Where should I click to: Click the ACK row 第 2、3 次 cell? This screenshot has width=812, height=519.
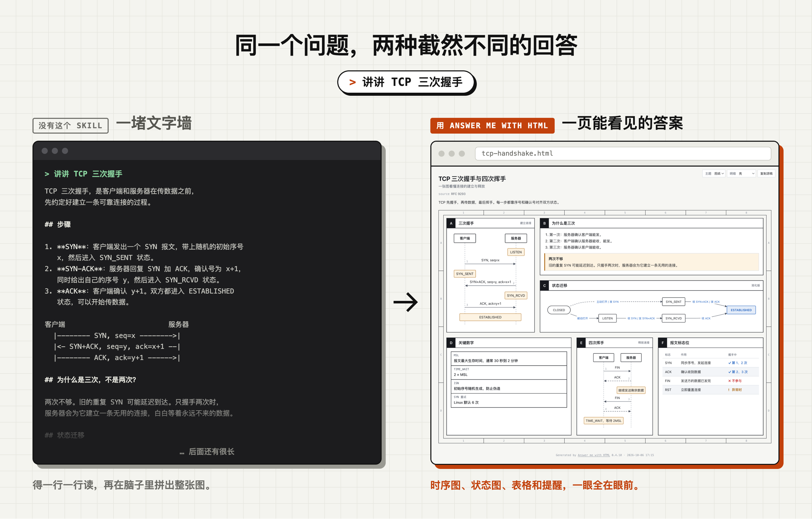[x=738, y=372]
